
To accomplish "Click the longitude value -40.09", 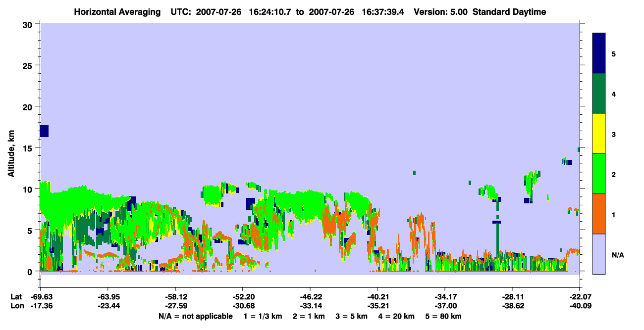I will tap(580, 306).
